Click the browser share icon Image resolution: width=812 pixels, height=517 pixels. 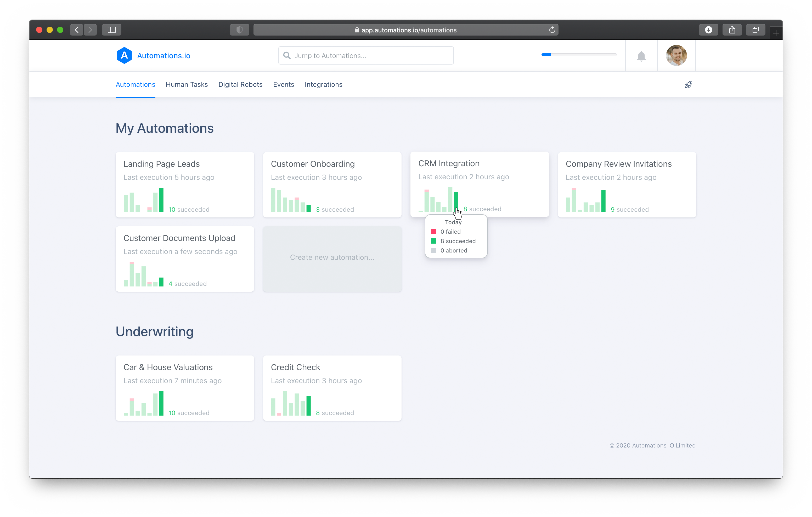(732, 30)
